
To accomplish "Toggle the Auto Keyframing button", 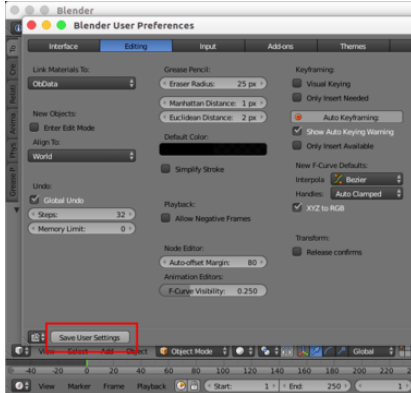I will click(347, 117).
